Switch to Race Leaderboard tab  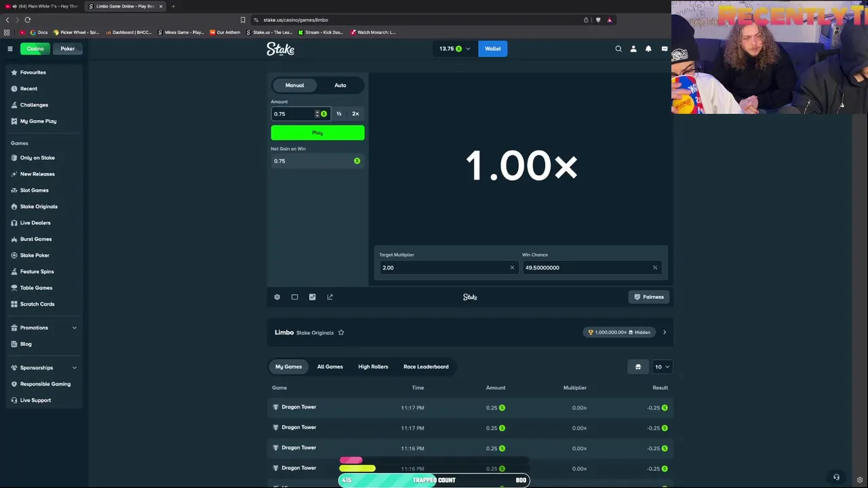pos(426,367)
